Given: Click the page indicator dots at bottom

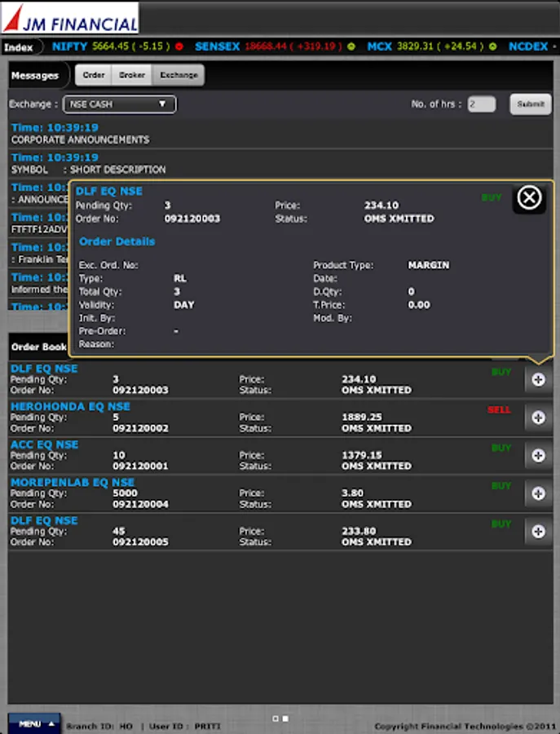Looking at the screenshot, I should pos(280,719).
